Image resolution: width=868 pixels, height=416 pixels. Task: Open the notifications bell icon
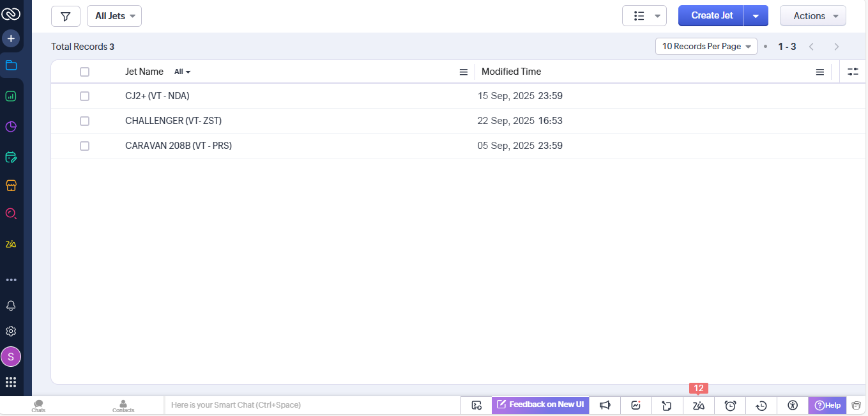tap(11, 305)
